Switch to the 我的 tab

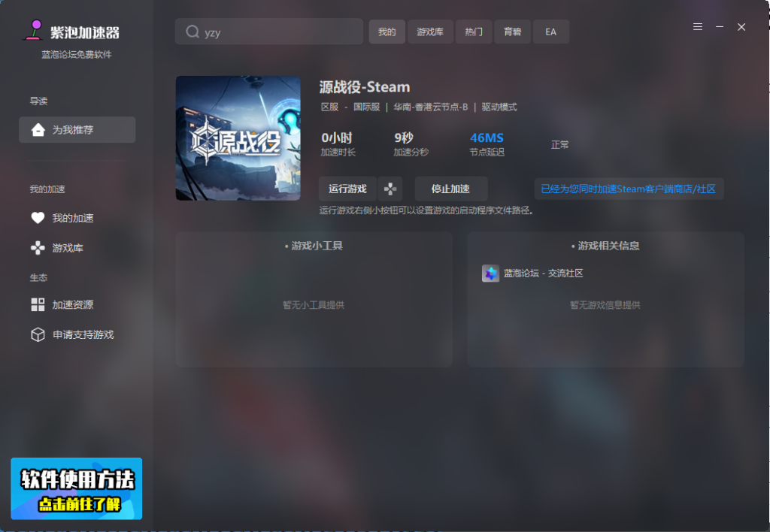[387, 32]
